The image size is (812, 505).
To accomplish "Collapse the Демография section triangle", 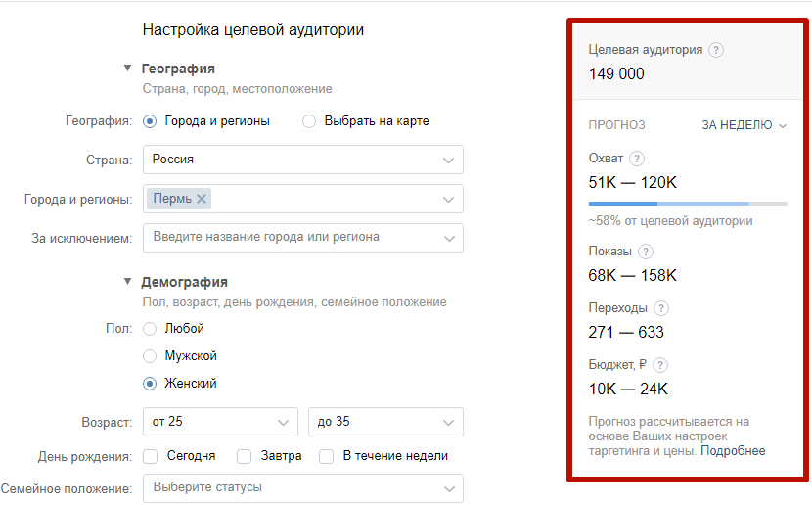I will 127,282.
